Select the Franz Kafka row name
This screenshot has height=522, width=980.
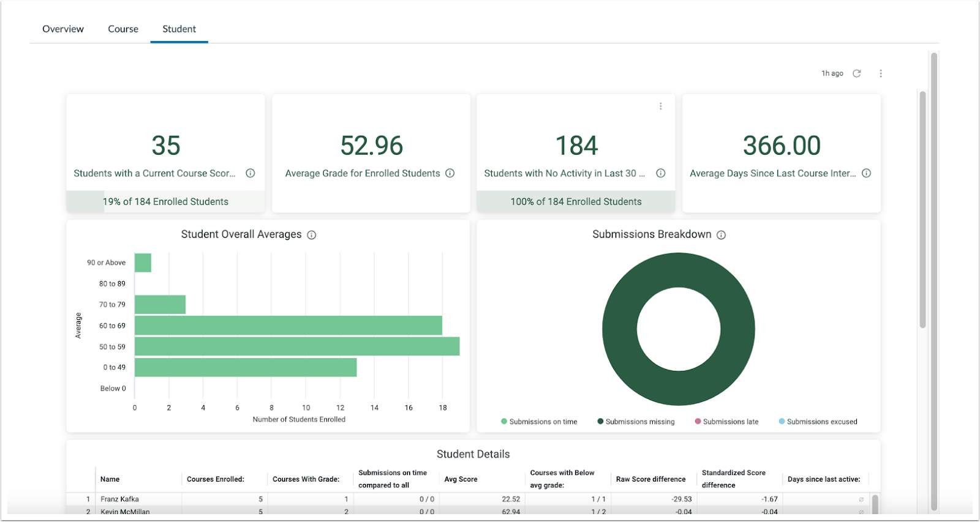pyautogui.click(x=120, y=499)
